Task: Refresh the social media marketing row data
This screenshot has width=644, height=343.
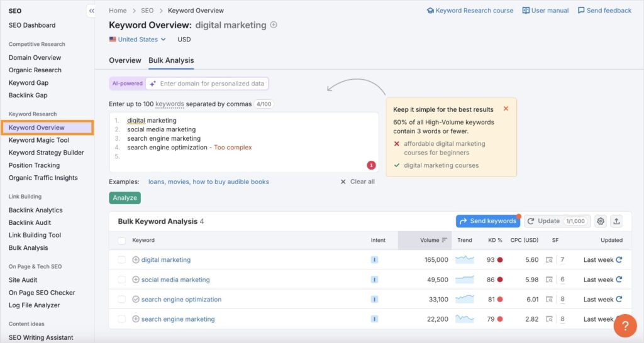Action: click(619, 280)
